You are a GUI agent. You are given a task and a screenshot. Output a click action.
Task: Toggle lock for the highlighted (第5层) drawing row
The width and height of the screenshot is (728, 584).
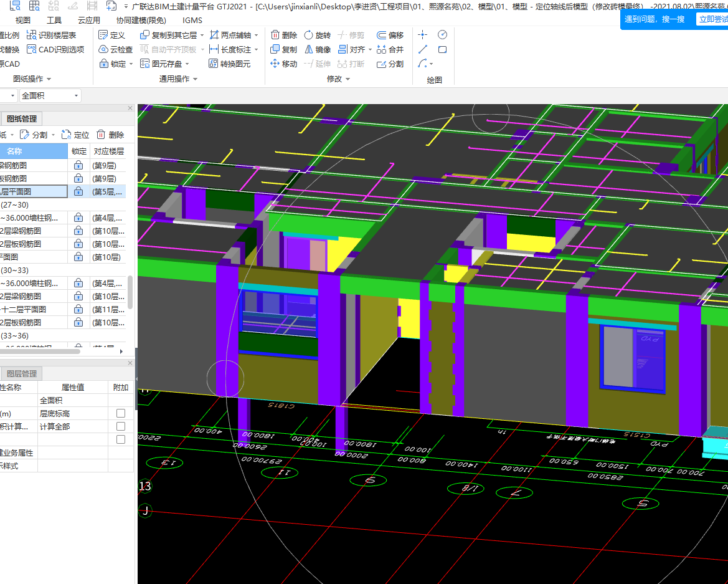pos(78,192)
